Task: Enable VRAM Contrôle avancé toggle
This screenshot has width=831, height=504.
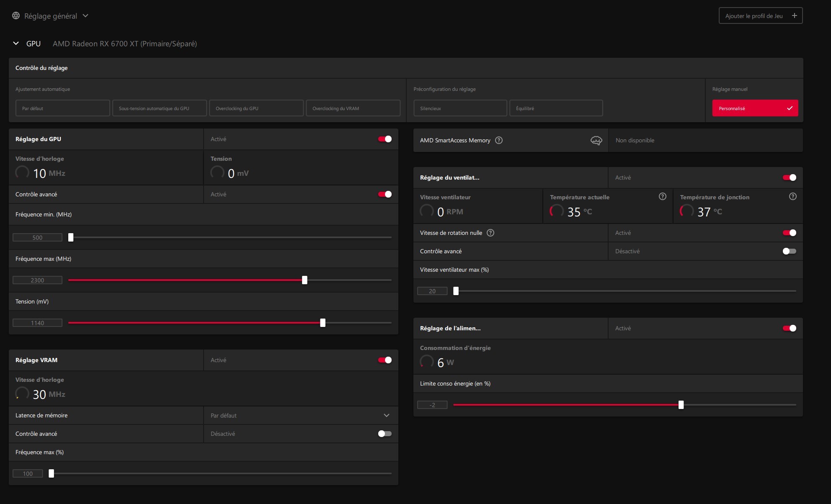Action: point(385,434)
